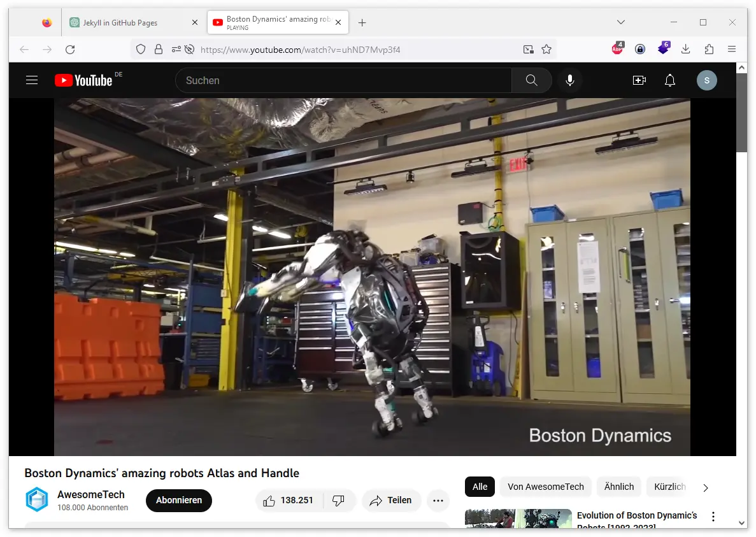The width and height of the screenshot is (756, 537).
Task: Switch to the Jekyll in GitHub Pages tab
Action: click(120, 22)
